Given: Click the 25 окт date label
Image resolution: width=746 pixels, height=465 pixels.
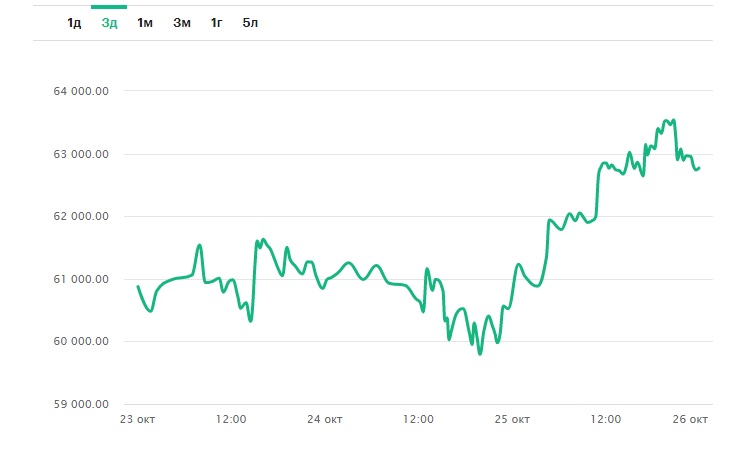Looking at the screenshot, I should [x=512, y=419].
